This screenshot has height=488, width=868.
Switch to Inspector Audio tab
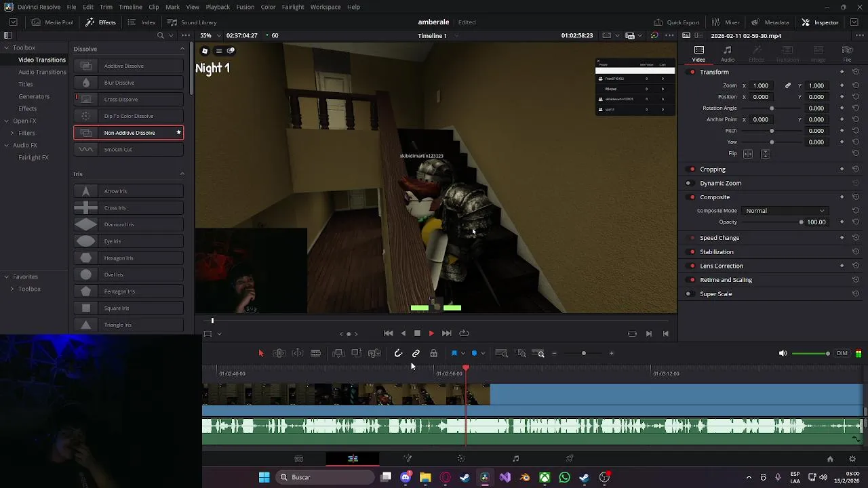click(x=728, y=54)
